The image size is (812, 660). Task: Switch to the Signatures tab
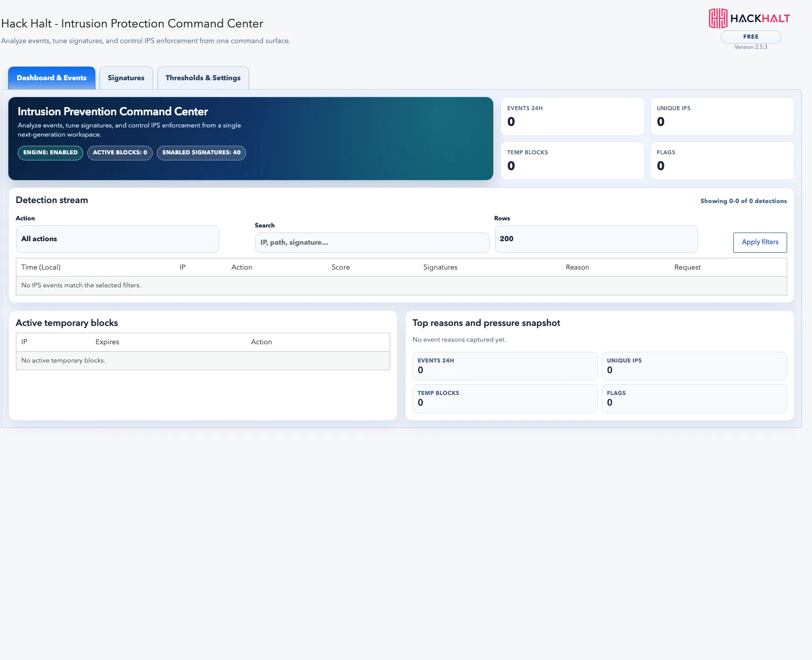(x=126, y=78)
